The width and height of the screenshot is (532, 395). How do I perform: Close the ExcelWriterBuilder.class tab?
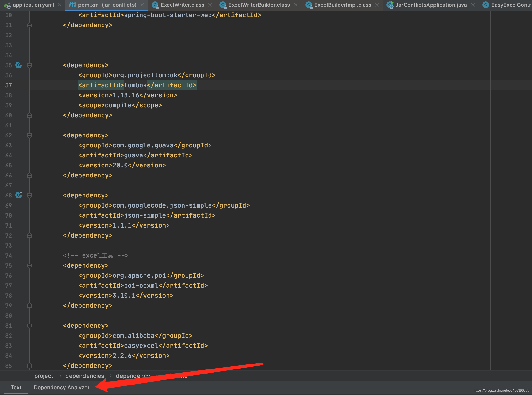click(296, 5)
